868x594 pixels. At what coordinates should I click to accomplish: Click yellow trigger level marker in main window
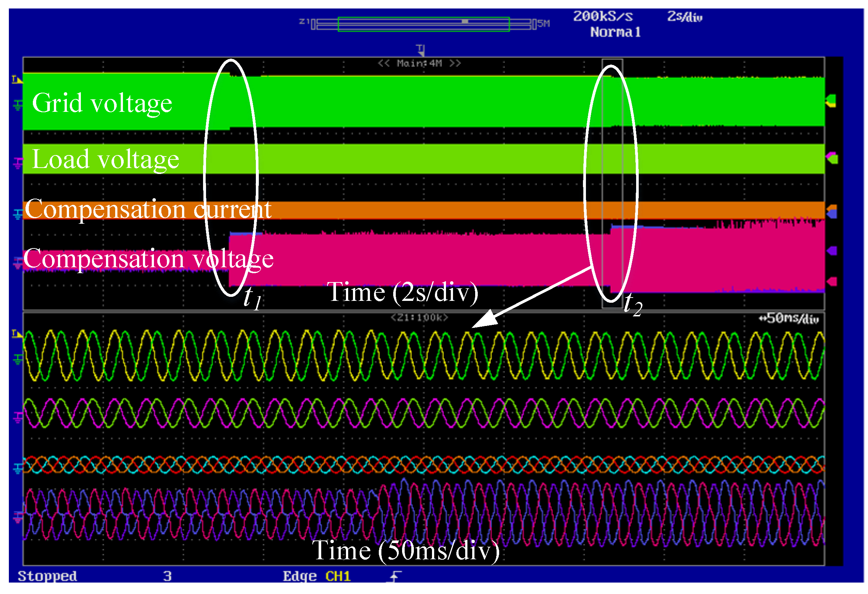click(17, 79)
